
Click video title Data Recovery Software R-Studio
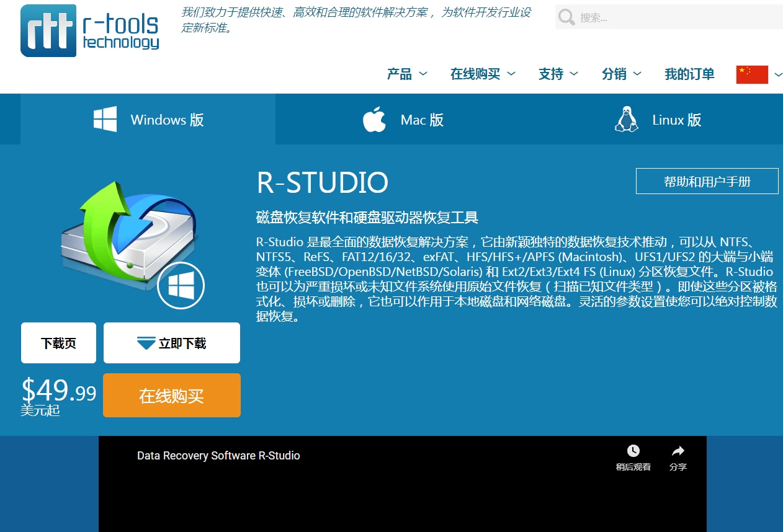218,456
